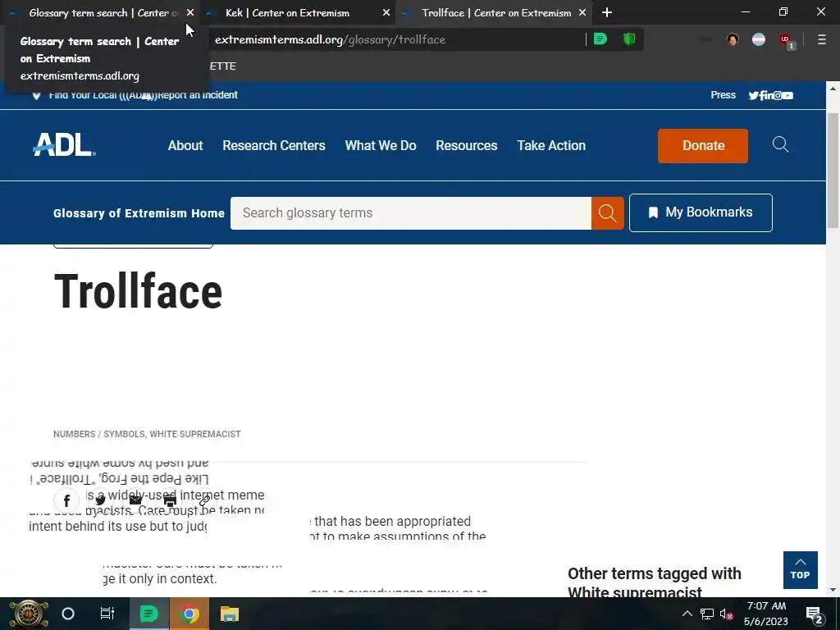Open Cortana circle on the taskbar
This screenshot has height=630, width=840.
[x=68, y=614]
